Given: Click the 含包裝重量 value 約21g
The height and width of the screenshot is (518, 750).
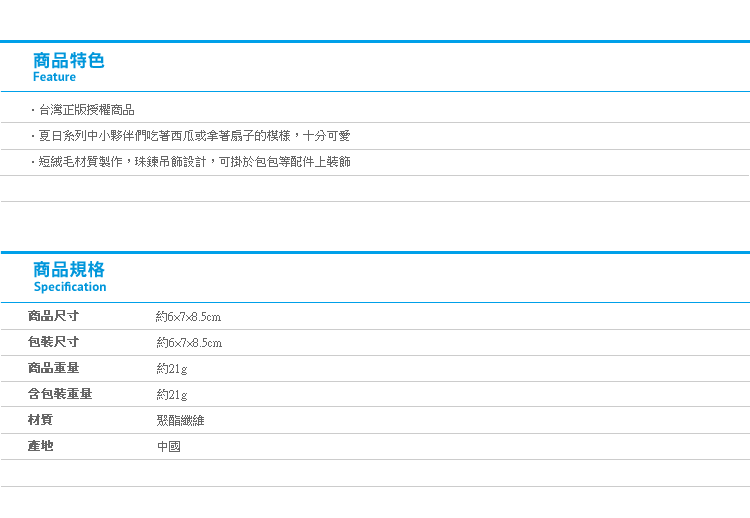Looking at the screenshot, I should click(x=172, y=395).
